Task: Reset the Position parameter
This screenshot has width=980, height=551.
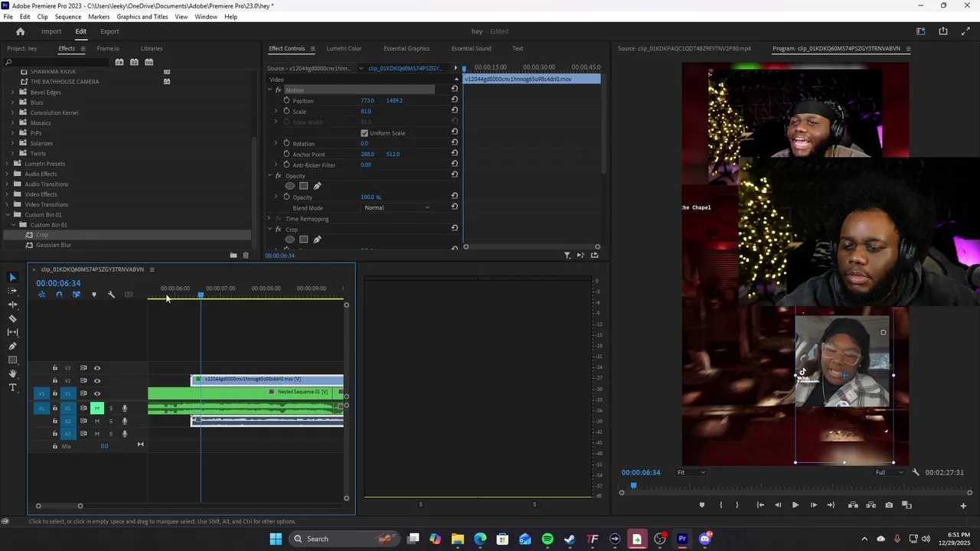Action: pyautogui.click(x=454, y=100)
